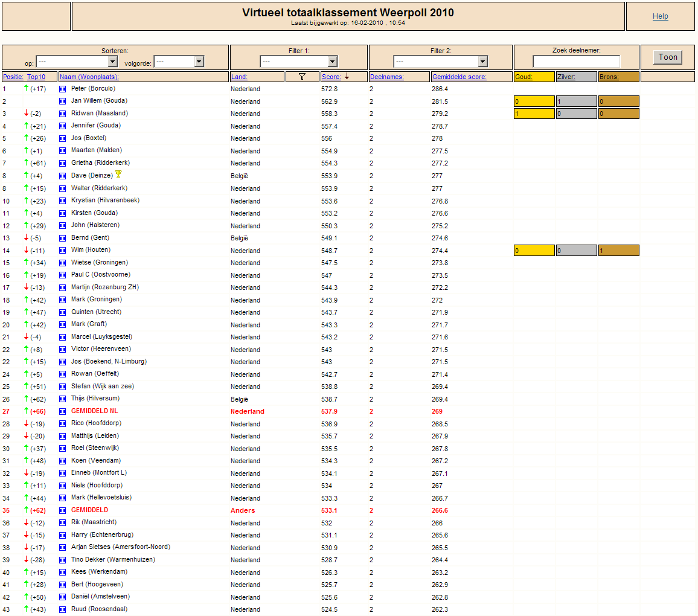Click the blue info icon beside Peter (Borculo)
Image resolution: width=698 pixels, height=616 pixels.
(x=62, y=89)
